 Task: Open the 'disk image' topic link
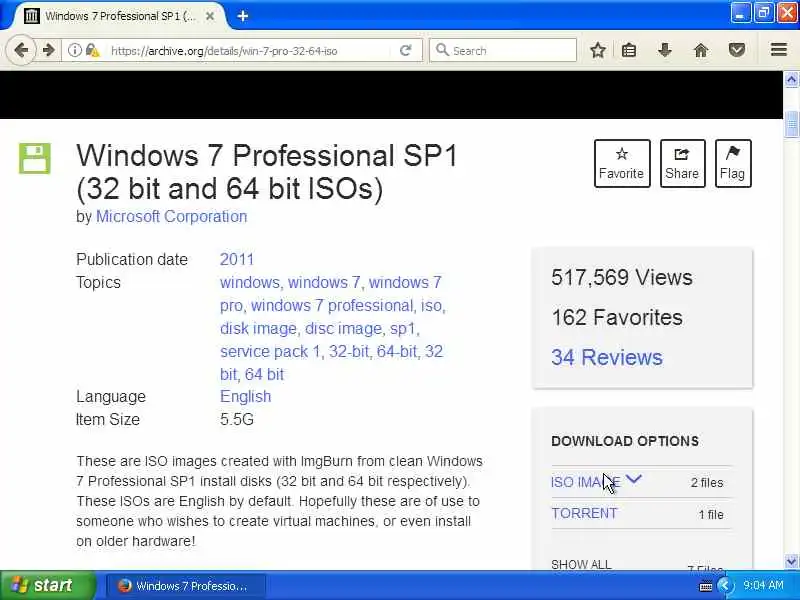tap(258, 329)
